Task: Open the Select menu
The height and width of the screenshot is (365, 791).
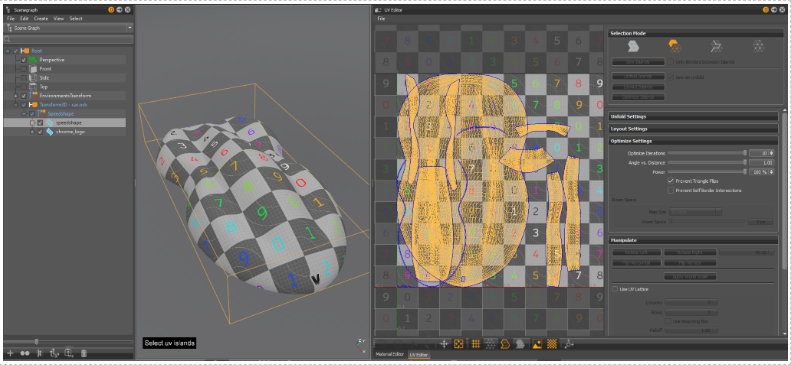Action: (76, 19)
